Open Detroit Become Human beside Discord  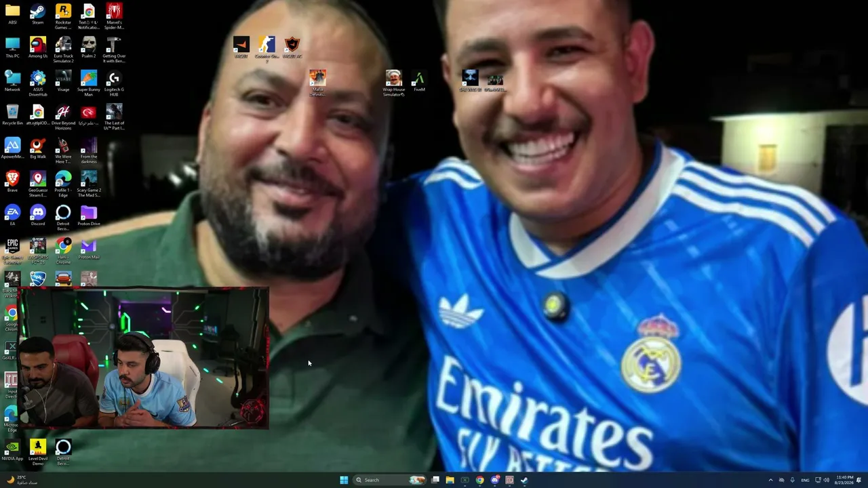pos(63,218)
